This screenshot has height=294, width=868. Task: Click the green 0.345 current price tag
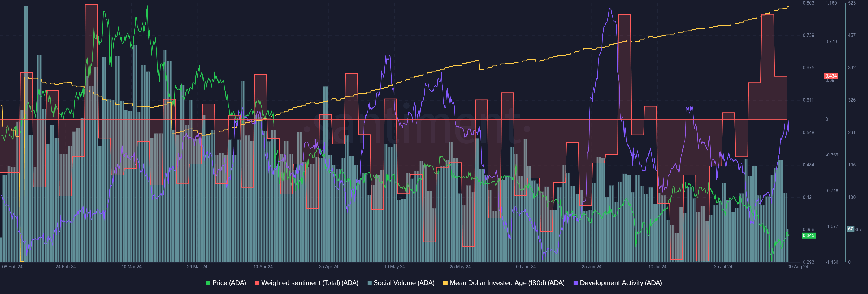click(x=808, y=235)
